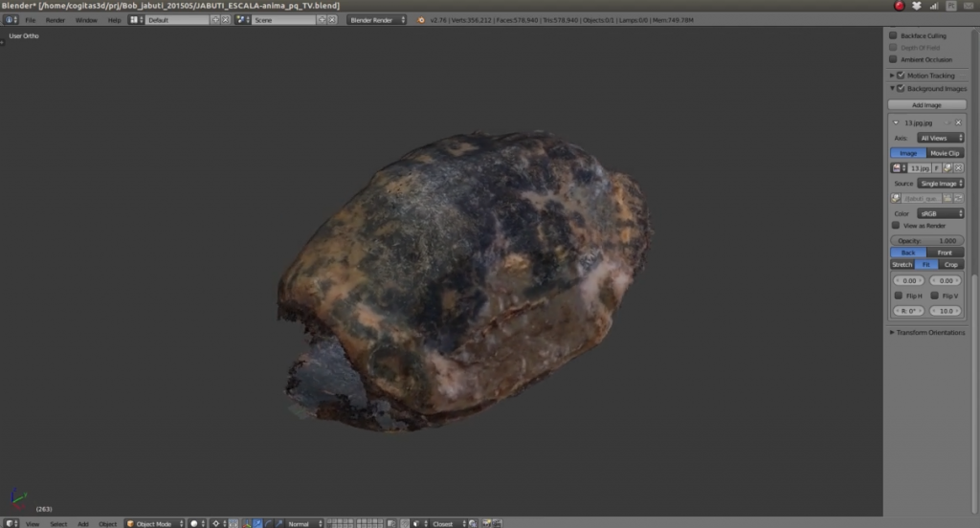Screen dimensions: 980x528
Task: Click the Blender logo icon in the info header
Action: click(x=421, y=20)
